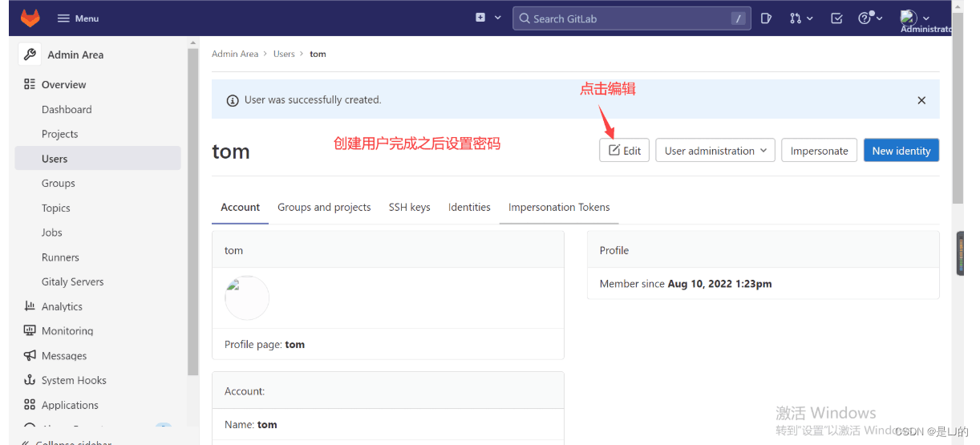Screen dimensions: 980x445
Task: Click the info icon in alert
Action: [233, 100]
